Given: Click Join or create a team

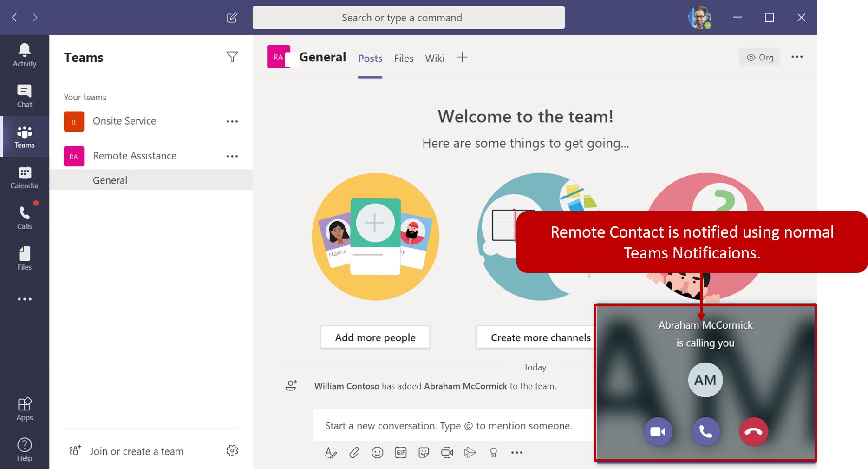Looking at the screenshot, I should point(126,451).
